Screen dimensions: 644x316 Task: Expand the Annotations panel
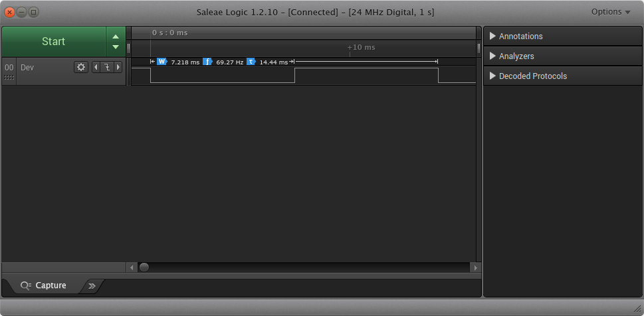pos(563,36)
